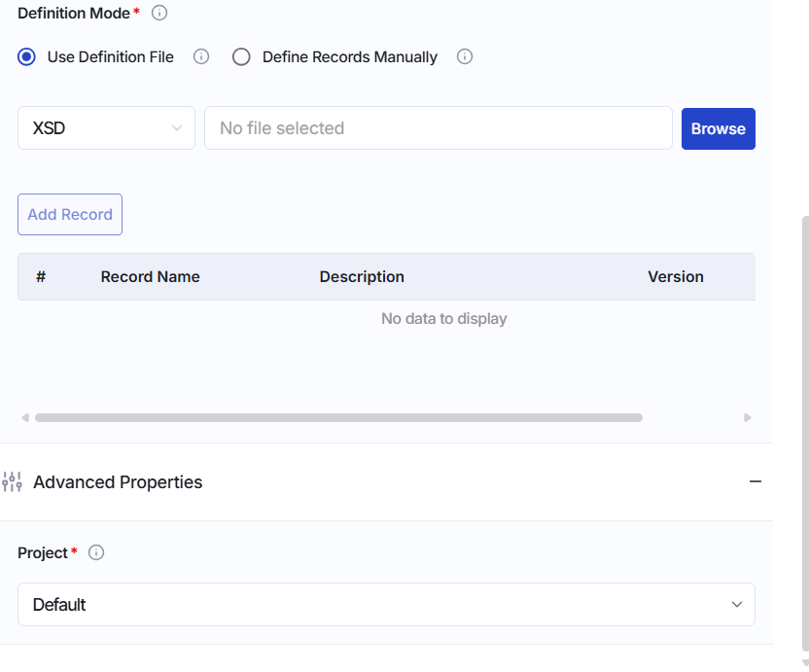The width and height of the screenshot is (809, 672).
Task: Show info for Use Definition File
Action: 201,56
